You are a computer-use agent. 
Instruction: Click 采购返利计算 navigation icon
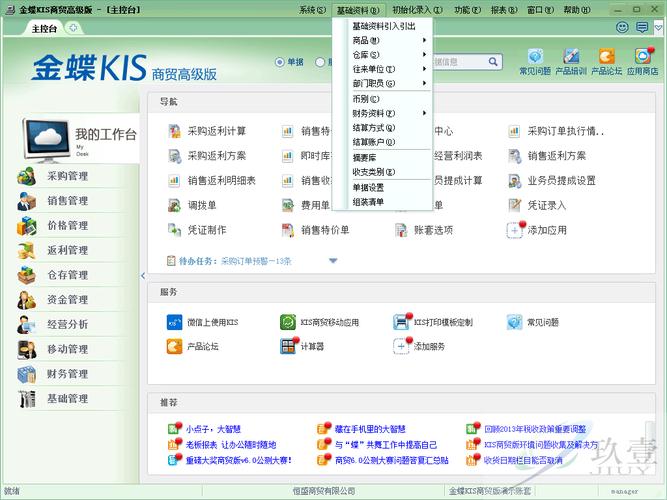[x=175, y=131]
